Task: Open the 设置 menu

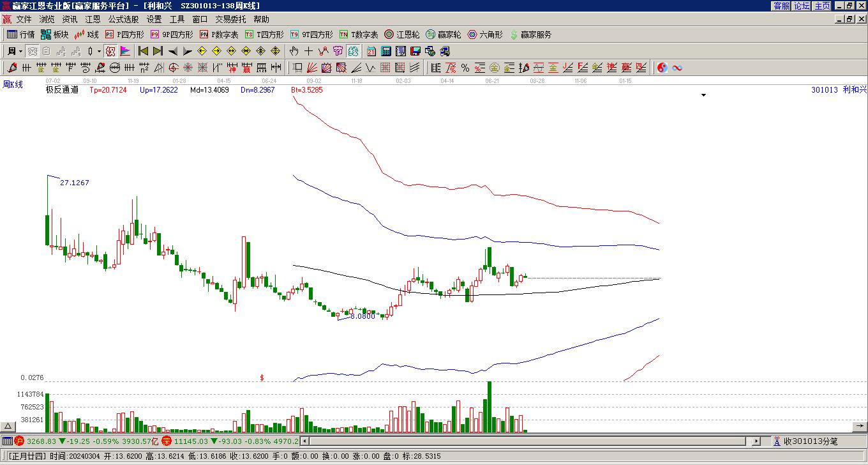Action: (x=154, y=19)
